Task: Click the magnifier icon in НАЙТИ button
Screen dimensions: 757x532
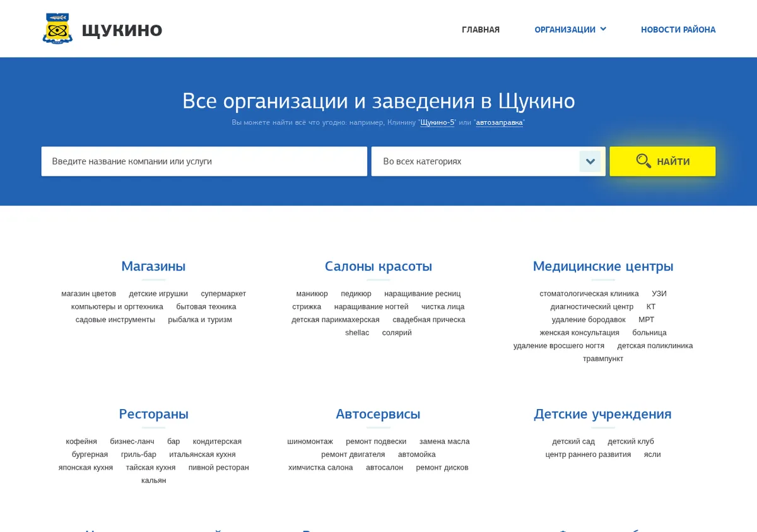Action: 643,161
